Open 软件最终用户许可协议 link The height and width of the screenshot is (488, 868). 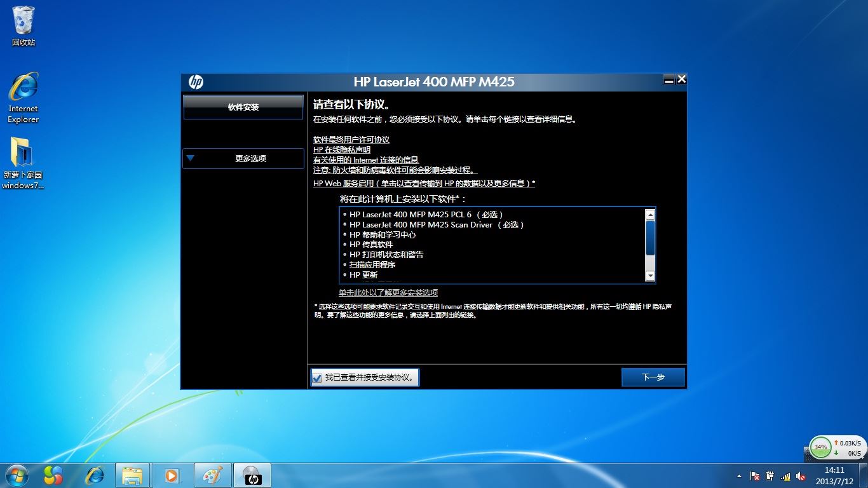[x=351, y=140]
